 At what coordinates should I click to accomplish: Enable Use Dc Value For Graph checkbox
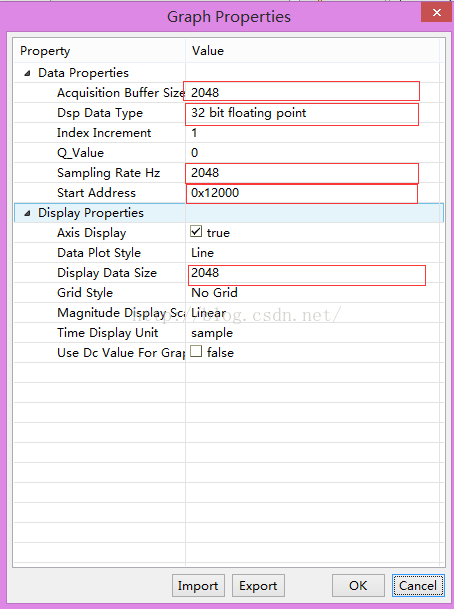196,351
